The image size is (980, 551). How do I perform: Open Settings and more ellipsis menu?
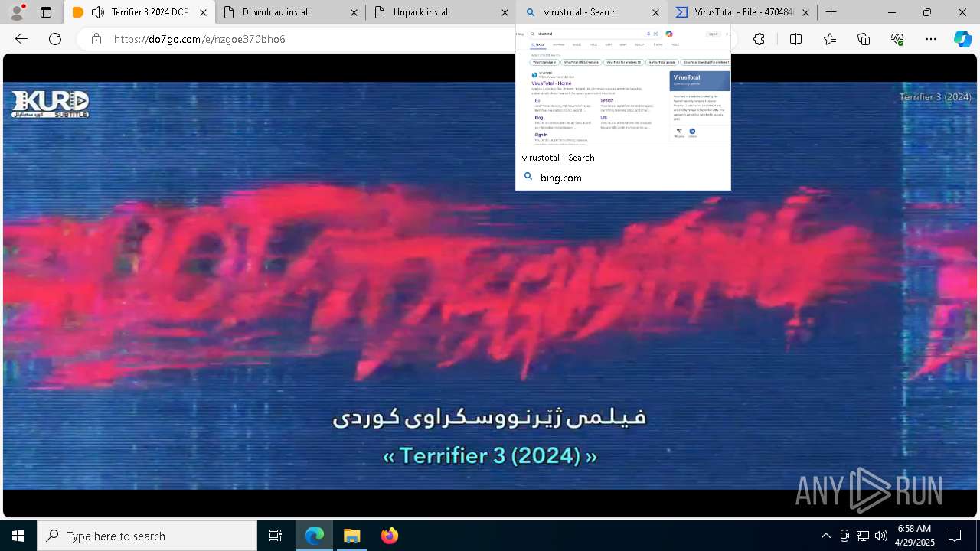(x=931, y=39)
